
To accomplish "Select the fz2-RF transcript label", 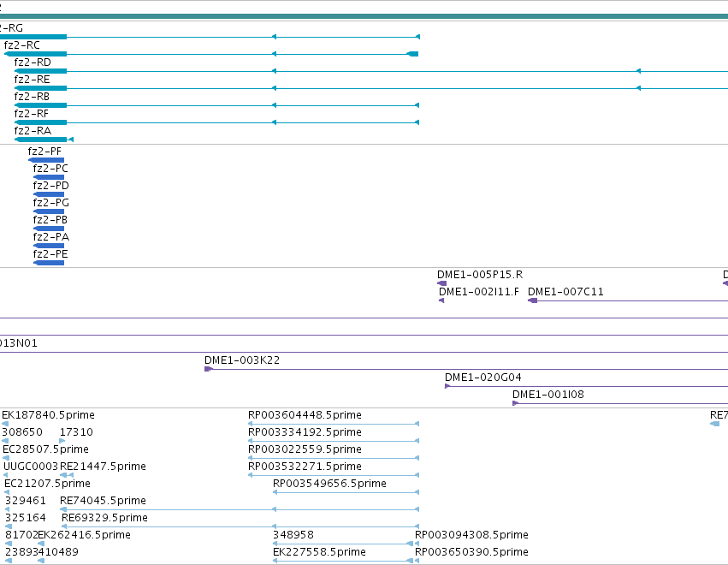I will (x=31, y=114).
